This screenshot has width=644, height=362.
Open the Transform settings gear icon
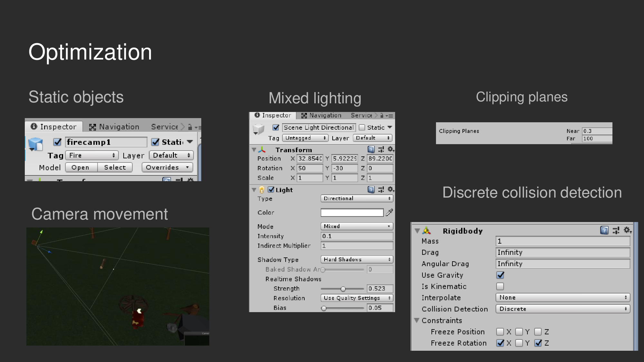click(391, 149)
